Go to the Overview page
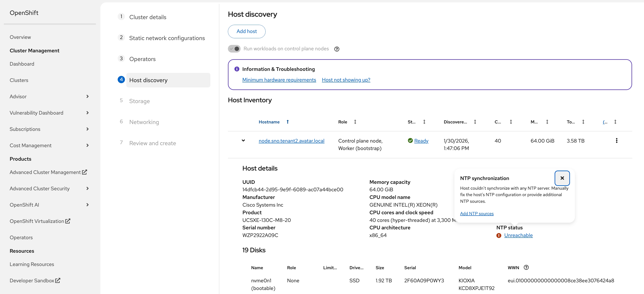This screenshot has height=294, width=644. (20, 37)
